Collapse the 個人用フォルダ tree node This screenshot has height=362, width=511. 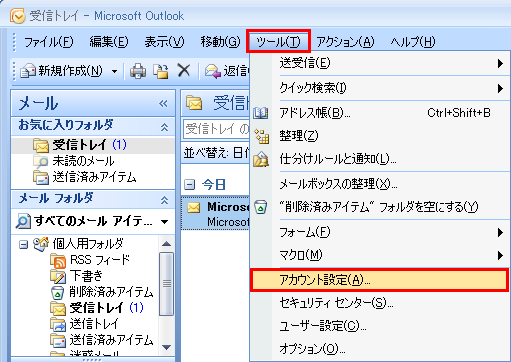pos(23,245)
